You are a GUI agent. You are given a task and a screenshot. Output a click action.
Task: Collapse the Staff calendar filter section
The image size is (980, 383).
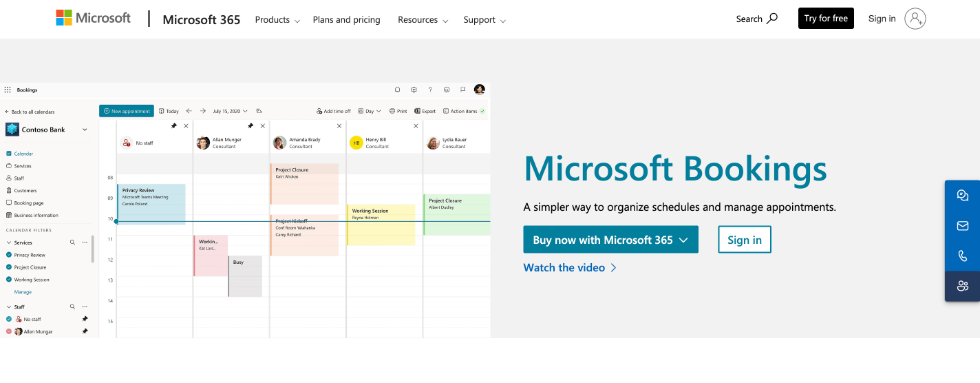pos(9,307)
